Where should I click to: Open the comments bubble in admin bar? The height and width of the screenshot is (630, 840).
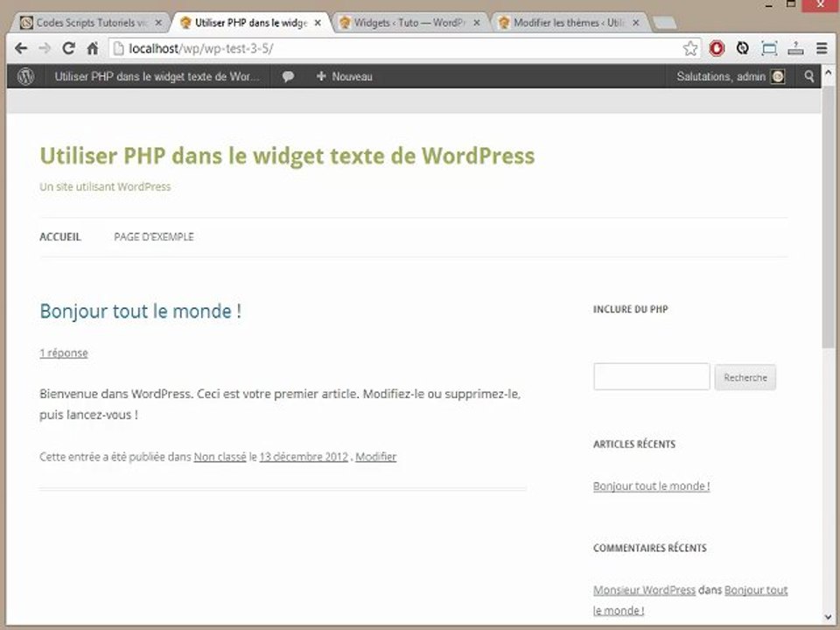288,77
